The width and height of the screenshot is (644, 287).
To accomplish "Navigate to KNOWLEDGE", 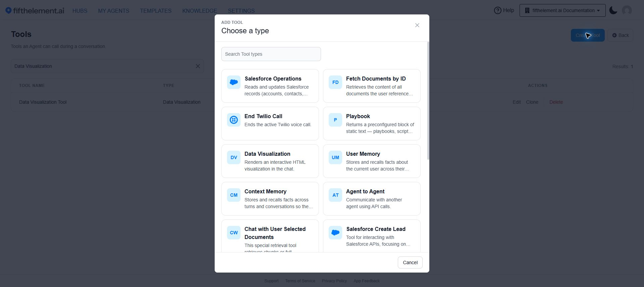I will (200, 11).
